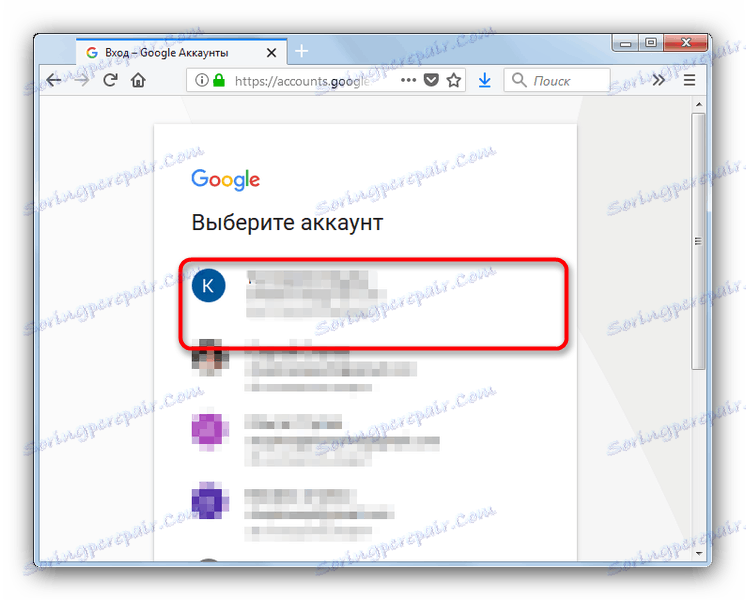746x600 pixels.
Task: Open a new tab with the plus button
Action: point(302,50)
